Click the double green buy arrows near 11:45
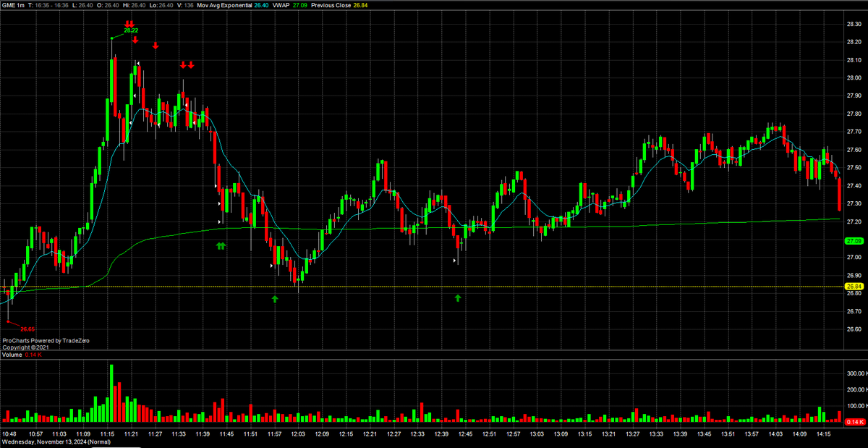Viewport: 868px width, 448px height. point(221,246)
